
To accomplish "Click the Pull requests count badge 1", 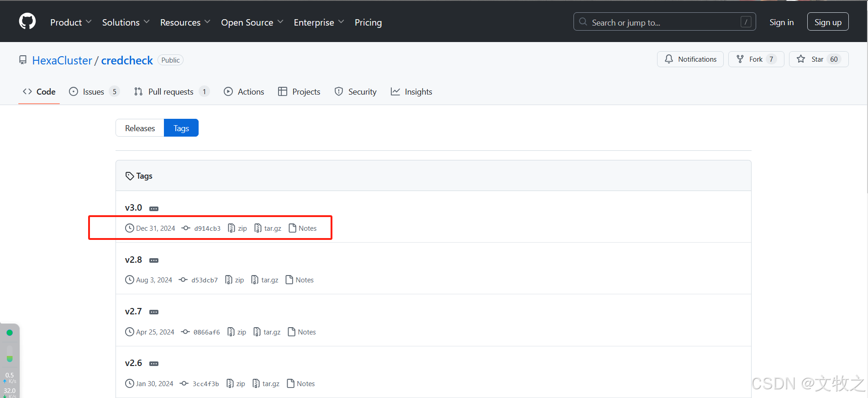I will point(204,92).
